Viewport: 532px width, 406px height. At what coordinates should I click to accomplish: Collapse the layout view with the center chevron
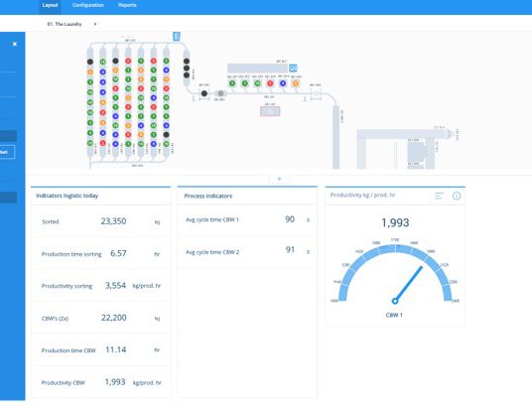coord(279,179)
